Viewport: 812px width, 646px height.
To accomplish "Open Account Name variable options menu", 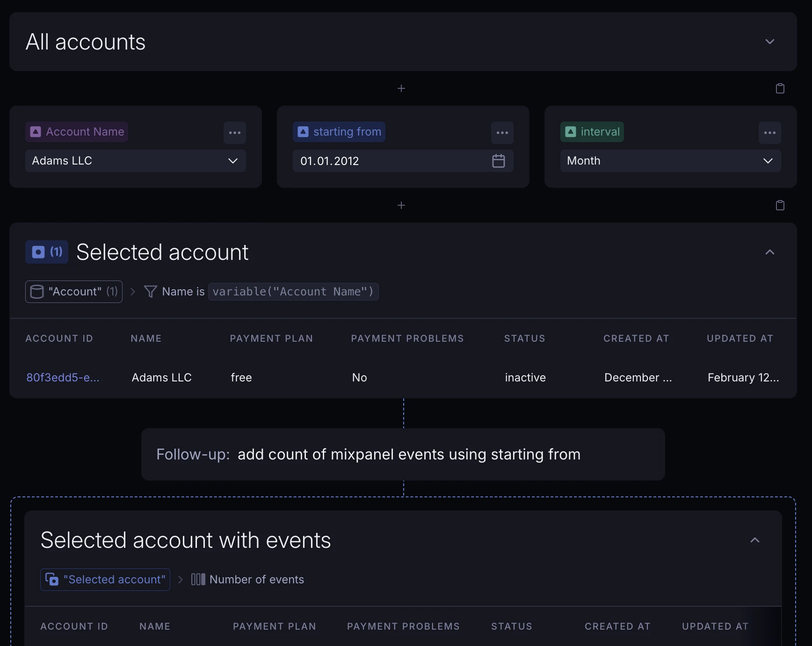I will (x=234, y=133).
